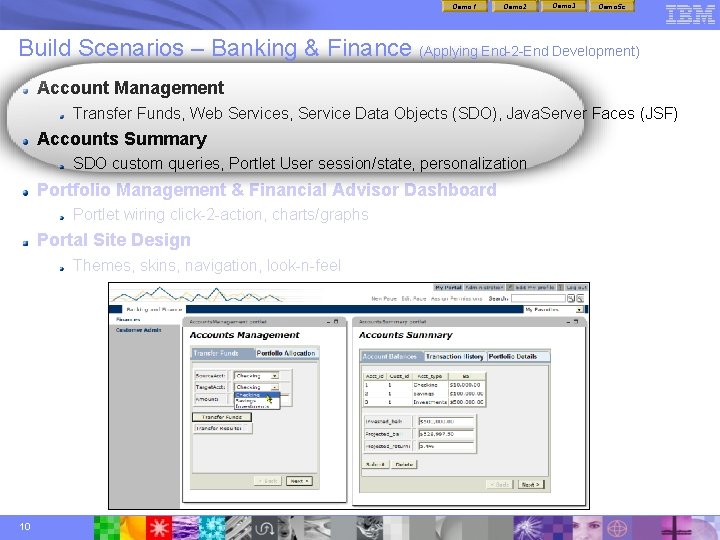Click the invested_bal input field
This screenshot has width=720, height=540.
[x=446, y=421]
